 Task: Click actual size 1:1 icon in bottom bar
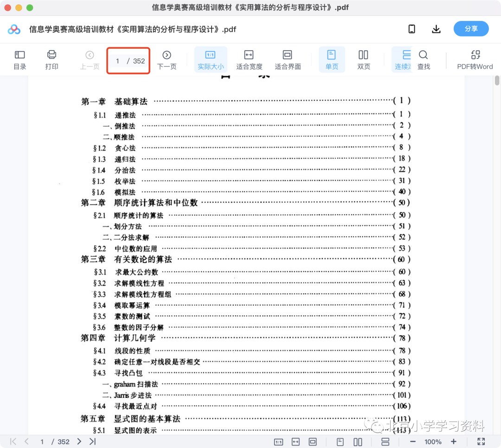pyautogui.click(x=278, y=442)
